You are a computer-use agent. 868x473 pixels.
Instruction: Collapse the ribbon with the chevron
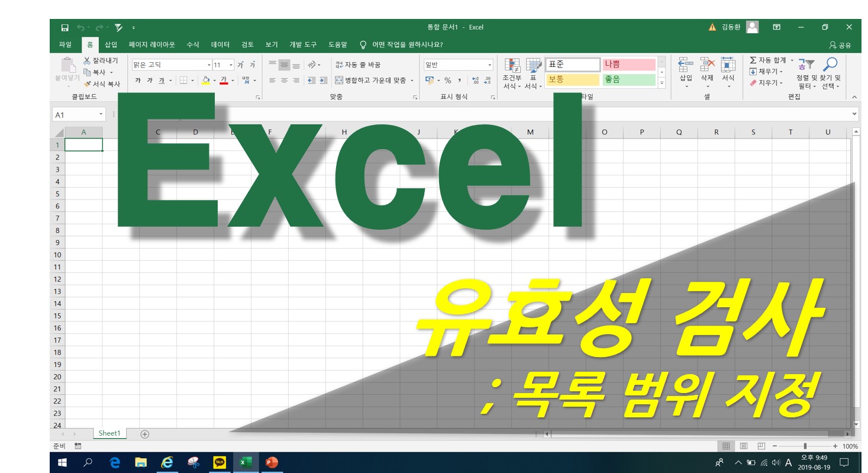click(x=854, y=96)
